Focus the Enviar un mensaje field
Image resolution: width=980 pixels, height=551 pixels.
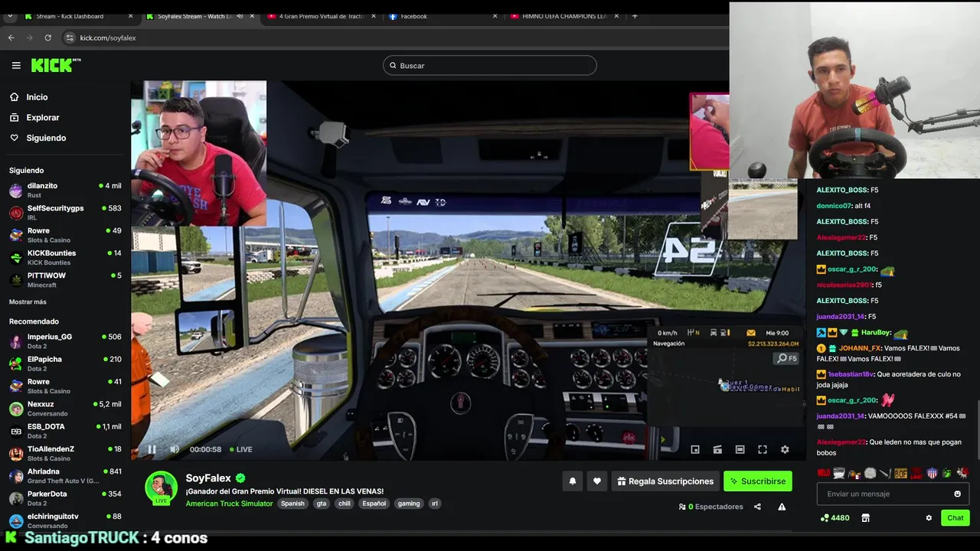click(x=893, y=494)
